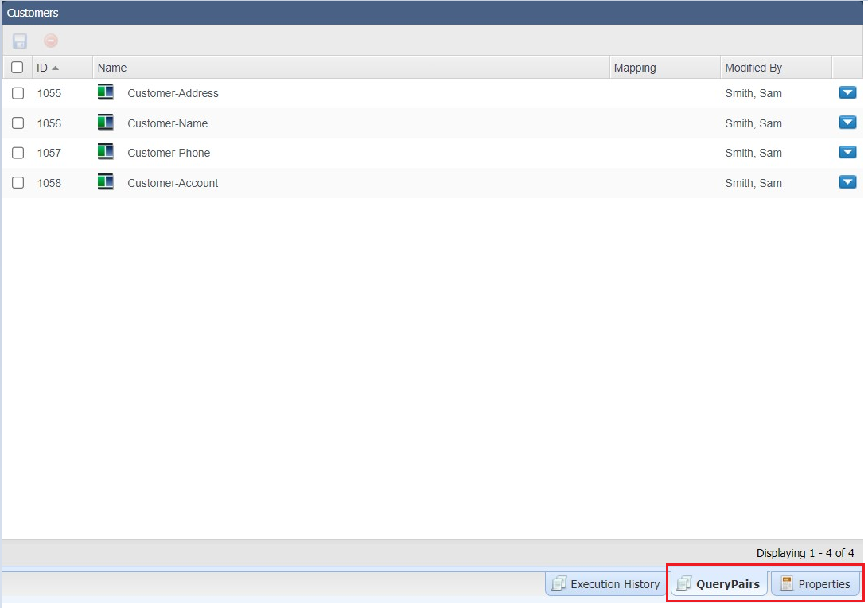
Task: Check the checkbox for row 1055
Action: tap(18, 93)
